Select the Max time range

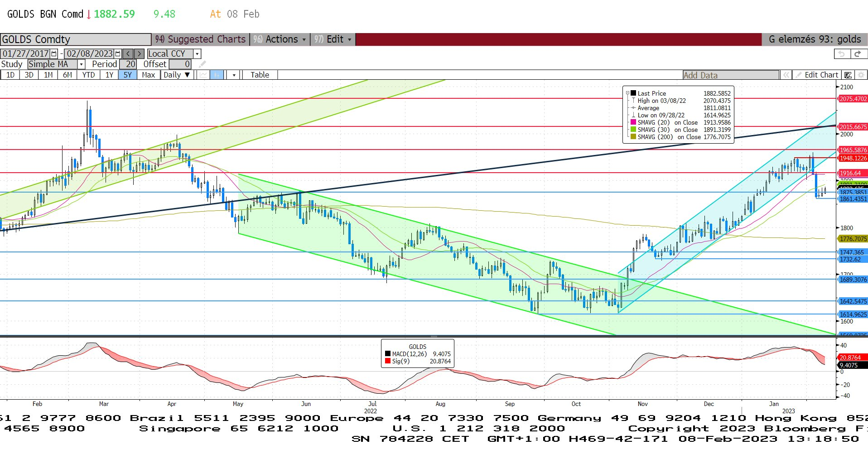point(149,75)
